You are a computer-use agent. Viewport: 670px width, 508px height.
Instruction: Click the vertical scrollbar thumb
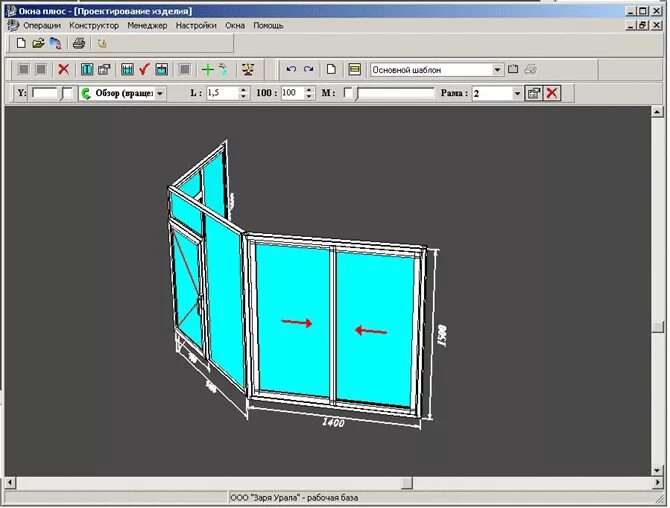point(657,327)
